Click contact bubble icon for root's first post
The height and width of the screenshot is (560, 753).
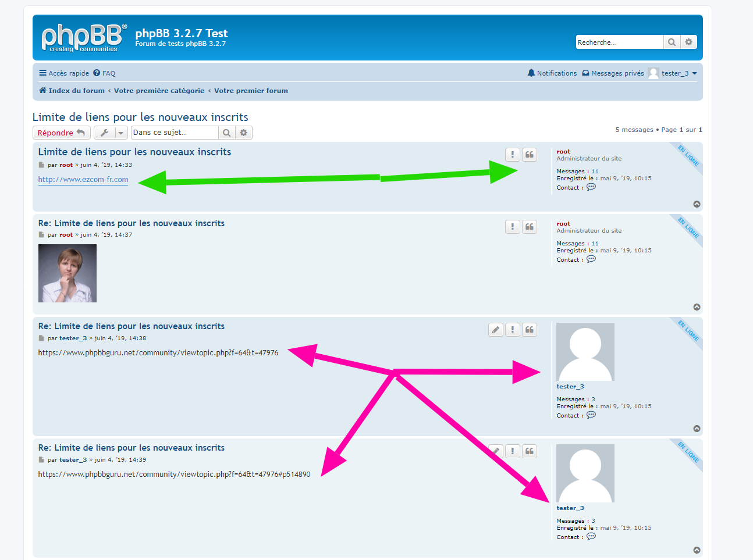(x=591, y=187)
